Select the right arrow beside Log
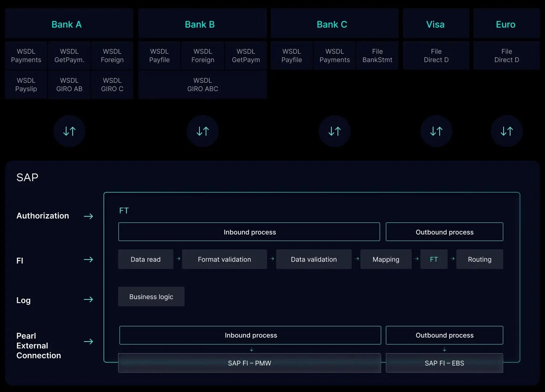The width and height of the screenshot is (545, 392). [88, 299]
